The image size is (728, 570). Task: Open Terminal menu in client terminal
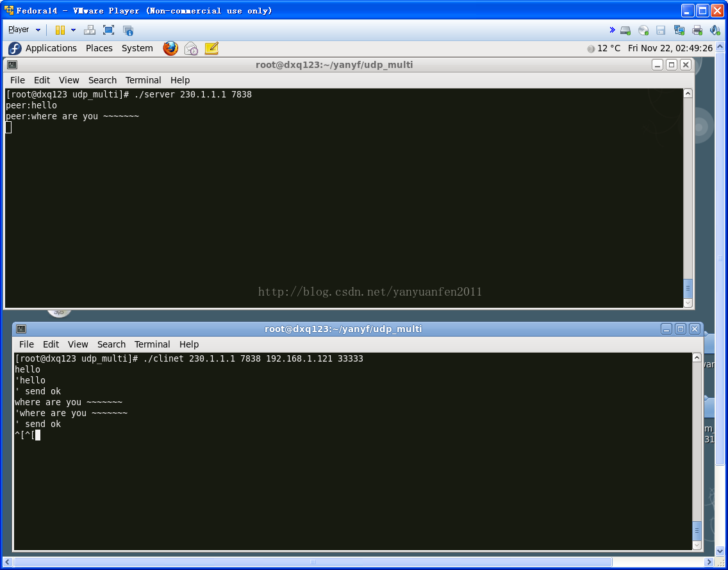click(x=152, y=344)
